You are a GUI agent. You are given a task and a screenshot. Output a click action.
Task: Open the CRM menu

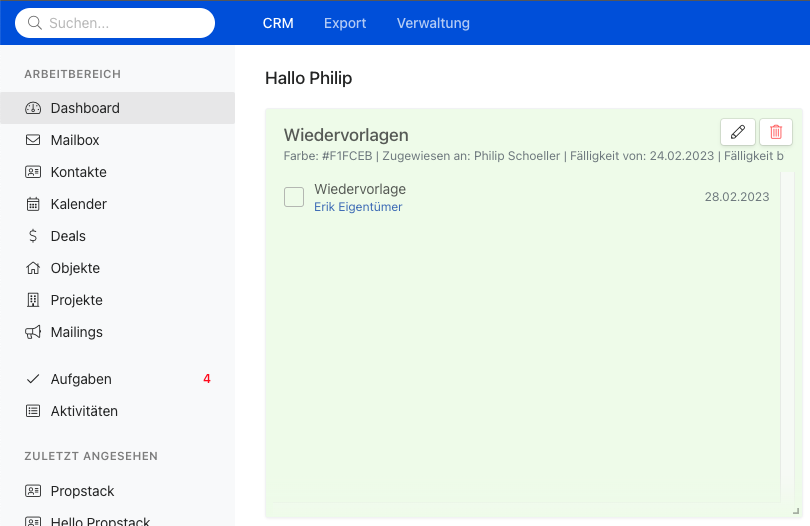pyautogui.click(x=278, y=23)
